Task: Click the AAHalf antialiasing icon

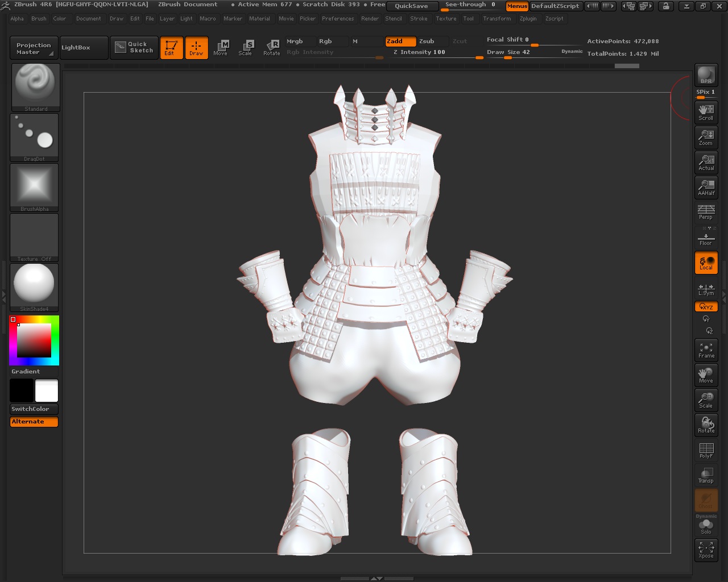Action: [x=706, y=188]
